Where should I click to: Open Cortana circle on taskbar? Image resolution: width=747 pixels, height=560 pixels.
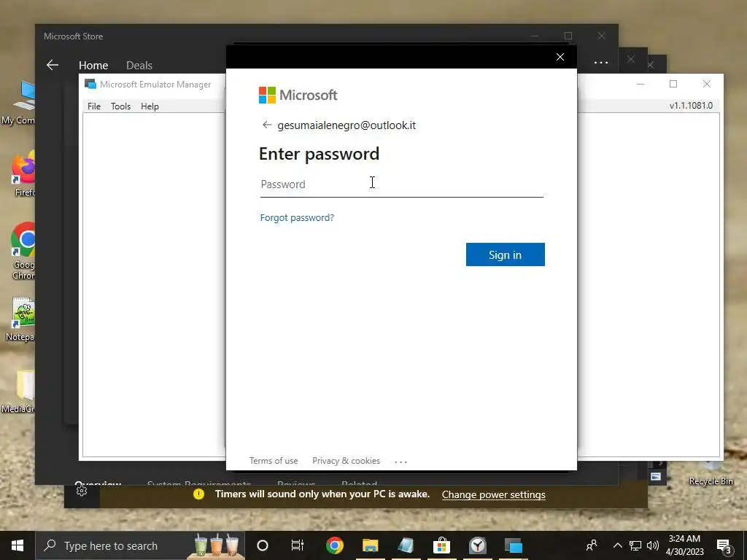(263, 545)
